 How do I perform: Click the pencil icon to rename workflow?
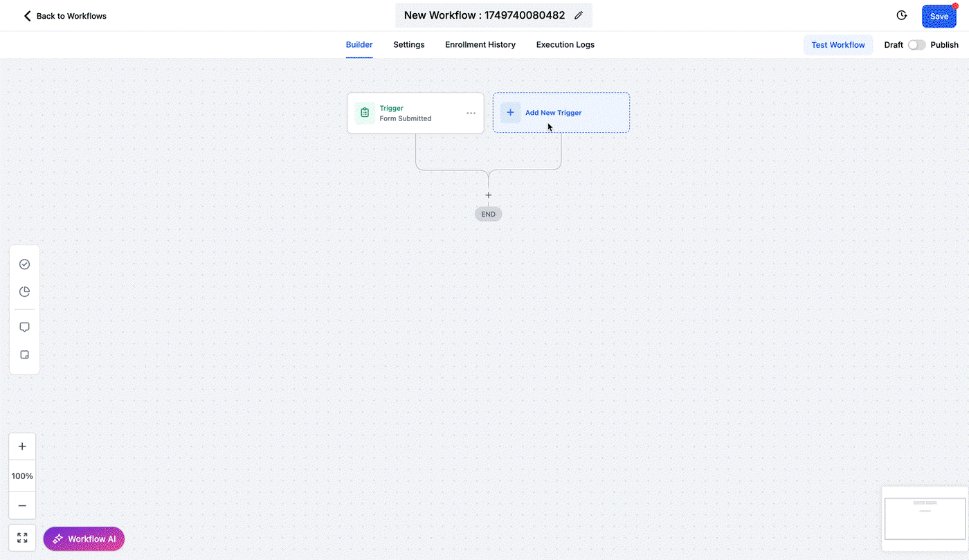coord(579,15)
